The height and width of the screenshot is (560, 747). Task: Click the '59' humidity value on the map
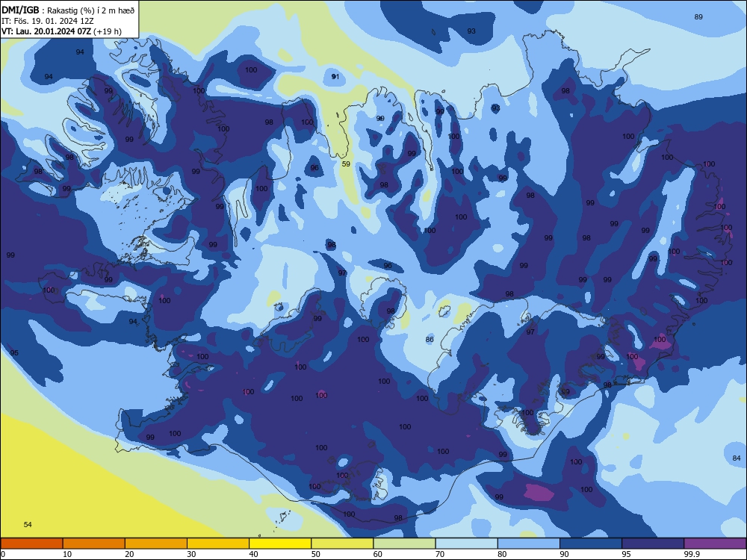346,164
